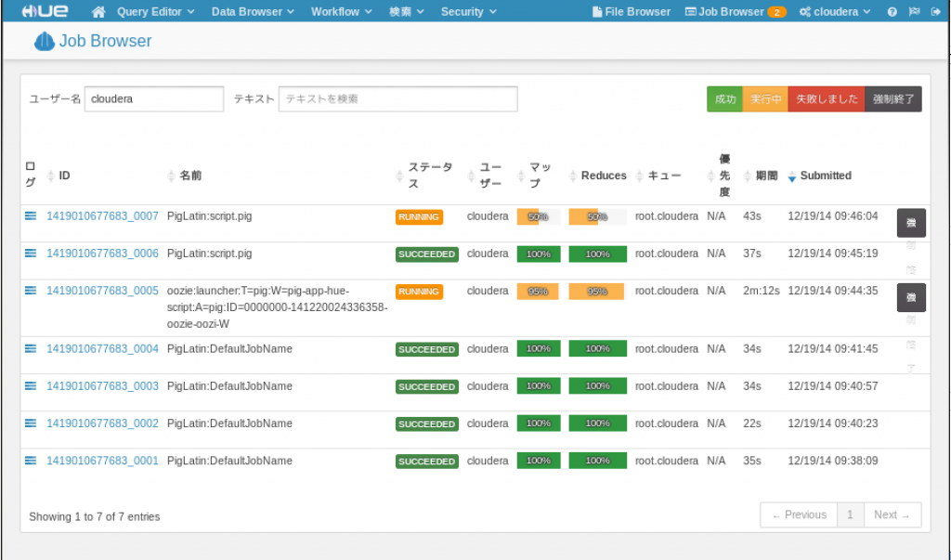The image size is (951, 560).
Task: Sort jobs by 名前 column
Action: 190,176
